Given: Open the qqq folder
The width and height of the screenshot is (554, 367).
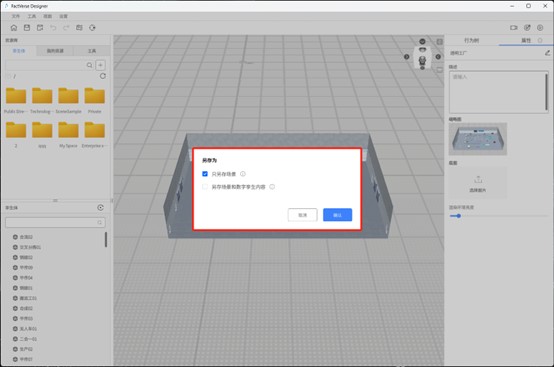Looking at the screenshot, I should pyautogui.click(x=42, y=135).
